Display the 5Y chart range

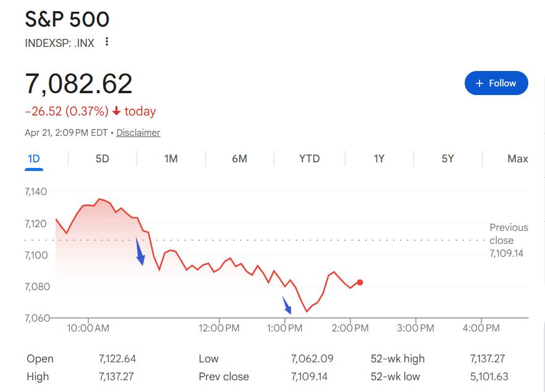[x=447, y=159]
